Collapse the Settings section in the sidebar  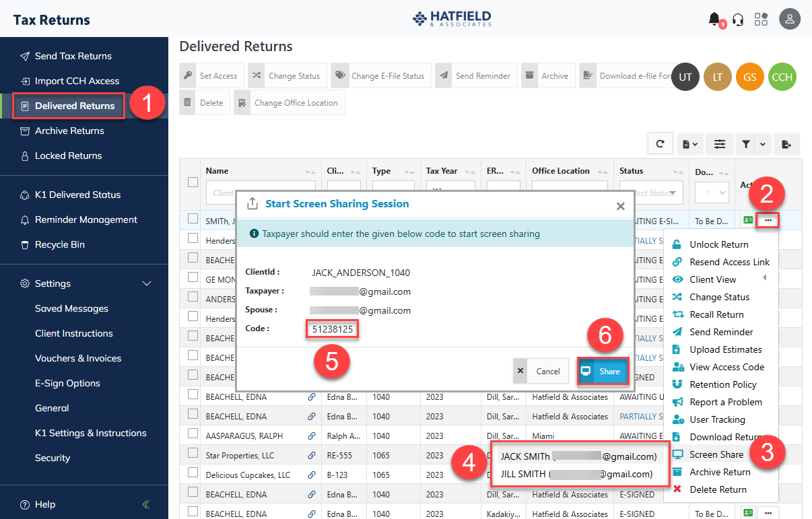(x=147, y=283)
